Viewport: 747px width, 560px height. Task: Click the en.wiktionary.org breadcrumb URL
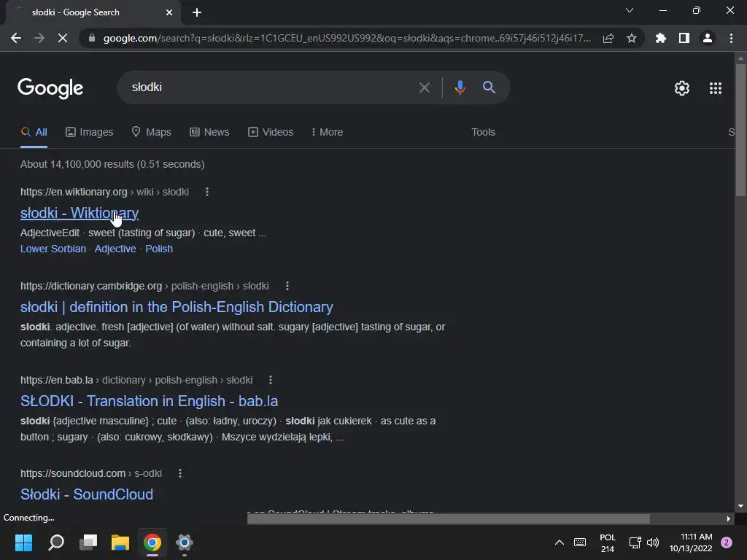pos(105,192)
